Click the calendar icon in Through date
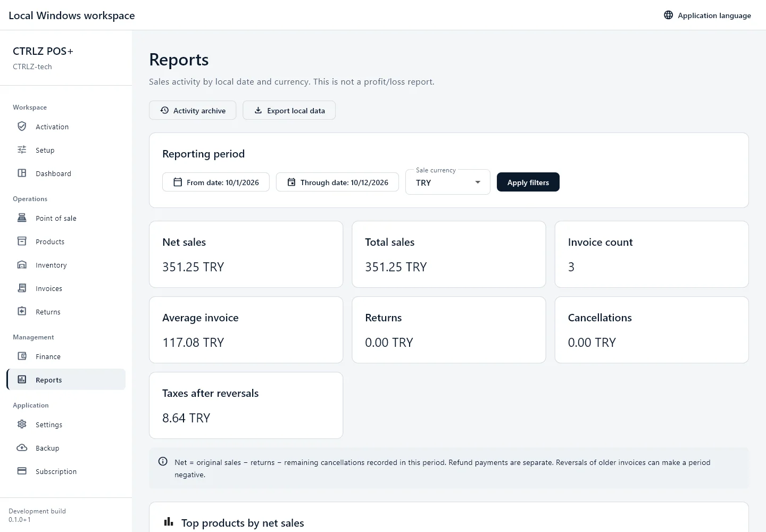Screen dimensions: 766x532 pyautogui.click(x=292, y=182)
